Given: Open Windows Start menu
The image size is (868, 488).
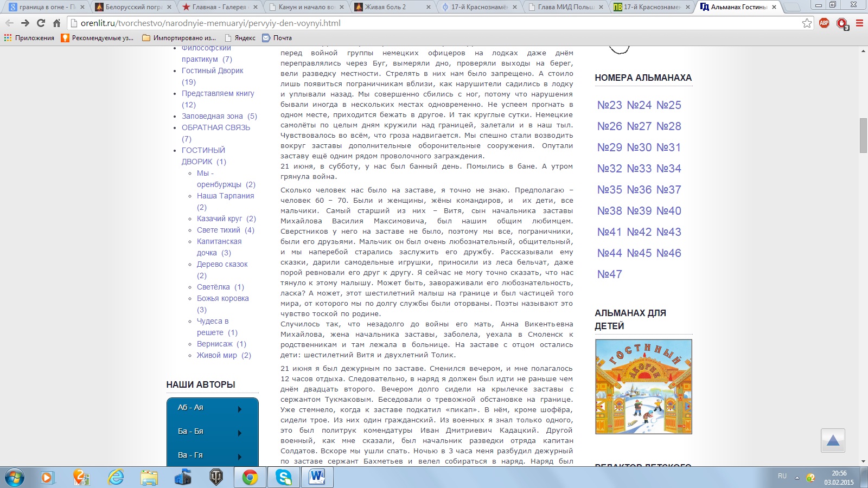Looking at the screenshot, I should click(15, 477).
